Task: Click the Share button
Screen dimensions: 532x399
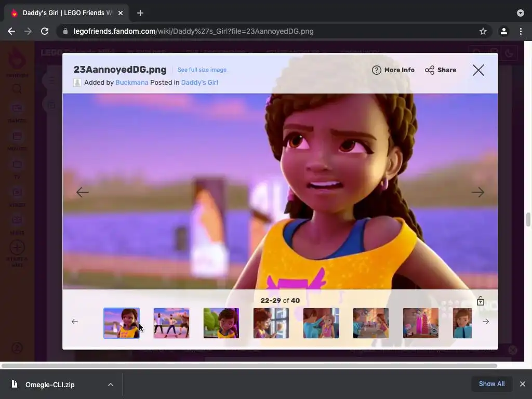Action: [441, 70]
